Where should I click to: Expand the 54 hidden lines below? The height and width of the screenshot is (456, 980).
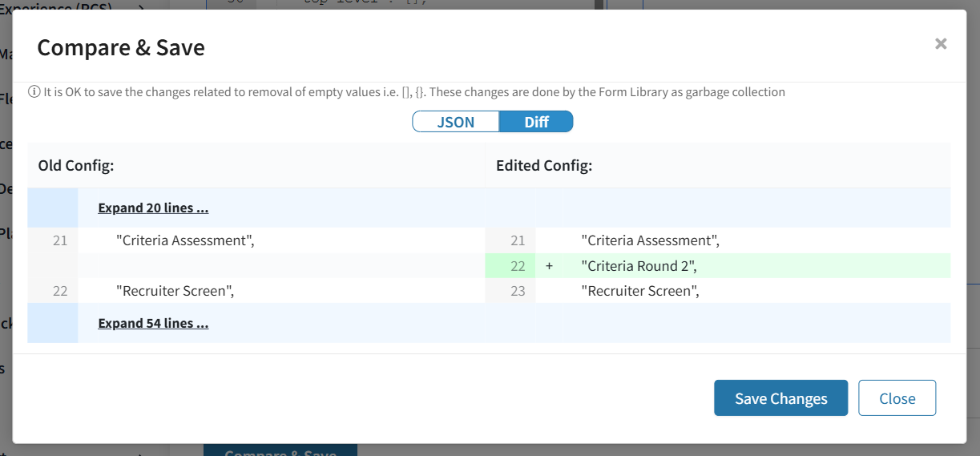pyautogui.click(x=153, y=324)
